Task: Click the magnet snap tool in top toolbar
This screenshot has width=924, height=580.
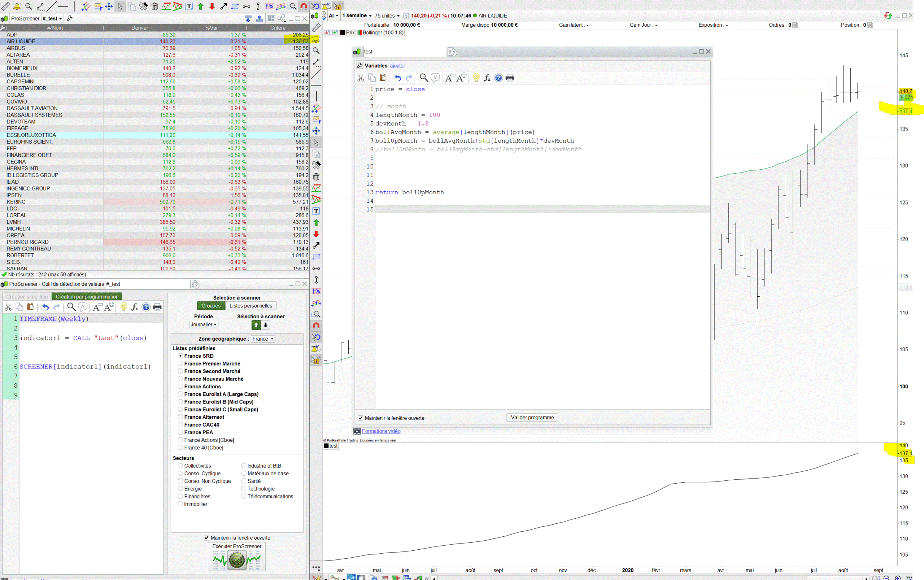Action: tap(304, 6)
